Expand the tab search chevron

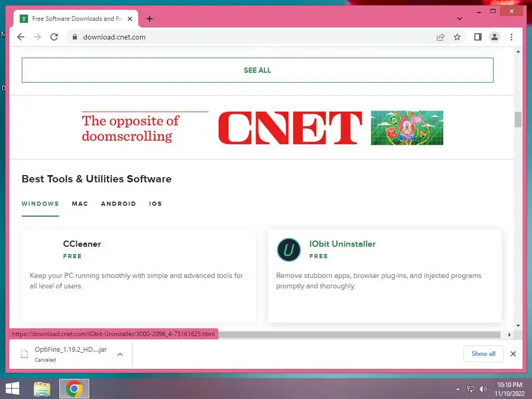[x=459, y=19]
